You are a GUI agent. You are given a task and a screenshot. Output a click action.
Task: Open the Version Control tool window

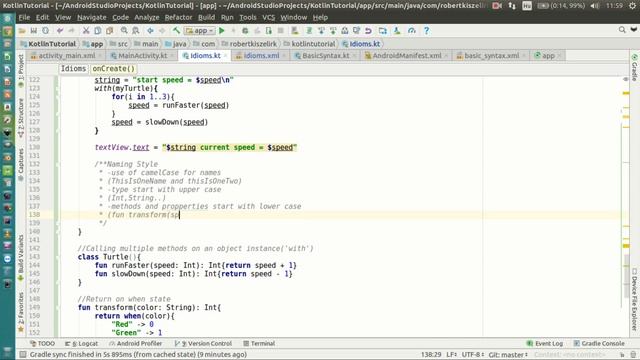click(203, 344)
